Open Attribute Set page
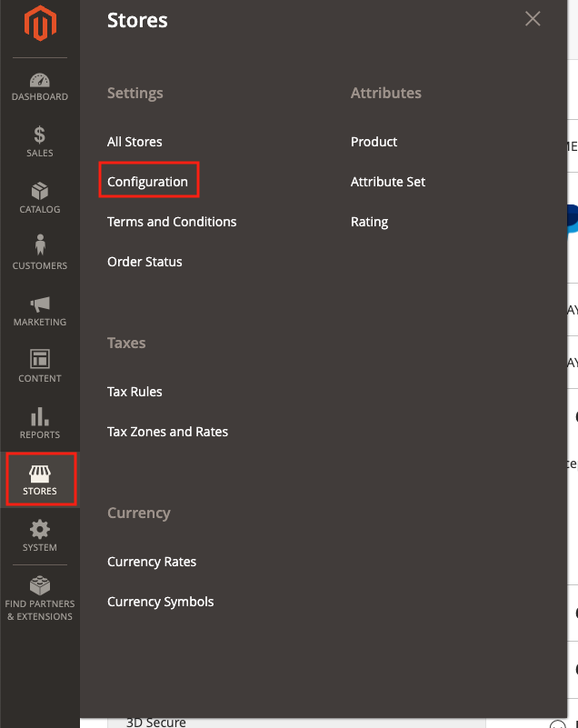The width and height of the screenshot is (578, 728). [x=388, y=182]
